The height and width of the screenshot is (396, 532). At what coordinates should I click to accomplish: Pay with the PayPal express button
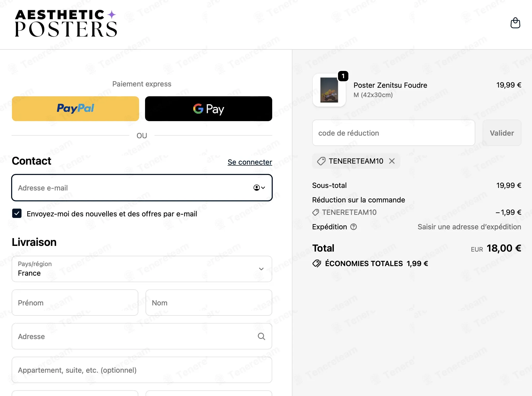click(75, 109)
